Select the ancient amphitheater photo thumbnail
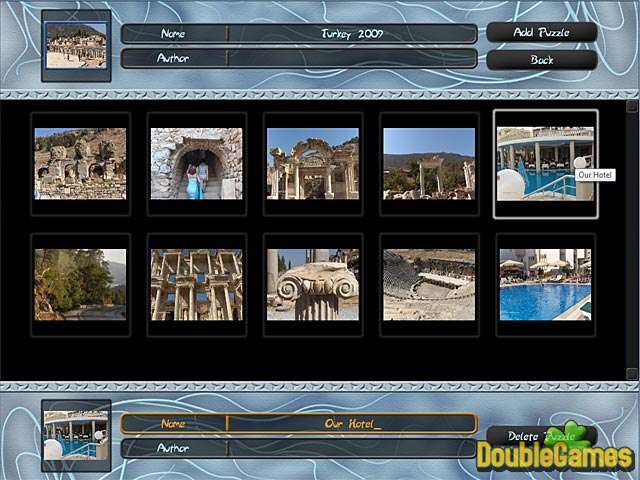Image resolution: width=640 pixels, height=480 pixels. click(x=429, y=285)
